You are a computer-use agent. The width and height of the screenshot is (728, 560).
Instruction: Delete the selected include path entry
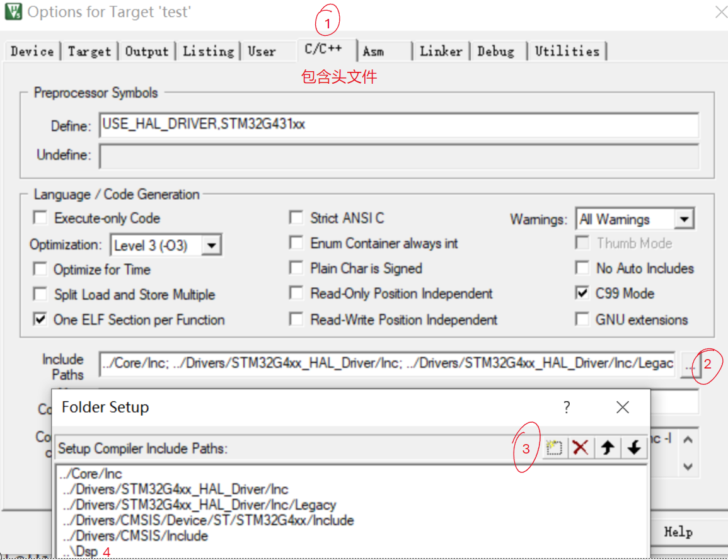pyautogui.click(x=581, y=448)
